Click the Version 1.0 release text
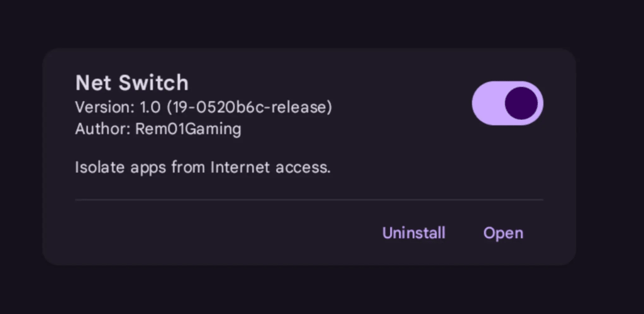The height and width of the screenshot is (314, 644). tap(203, 107)
